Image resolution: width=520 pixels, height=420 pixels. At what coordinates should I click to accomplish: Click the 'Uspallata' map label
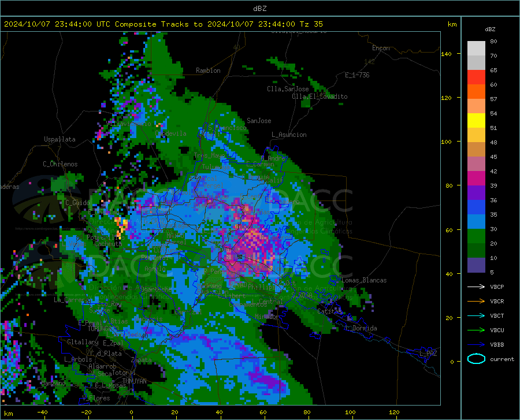tap(60, 139)
